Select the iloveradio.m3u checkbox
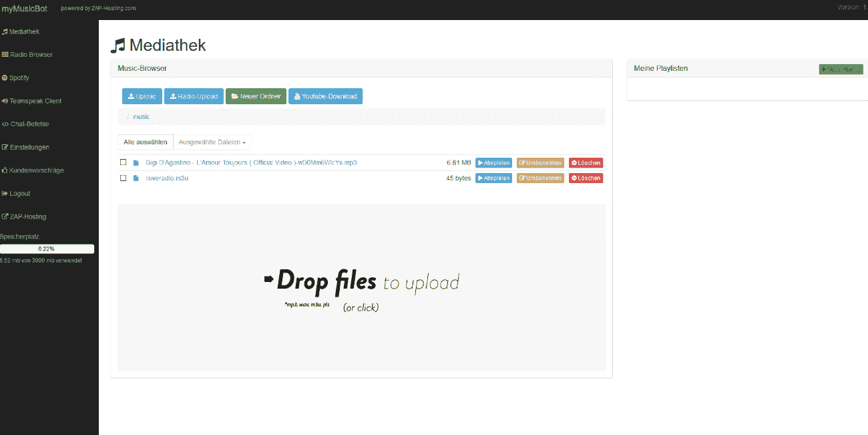 pos(123,178)
